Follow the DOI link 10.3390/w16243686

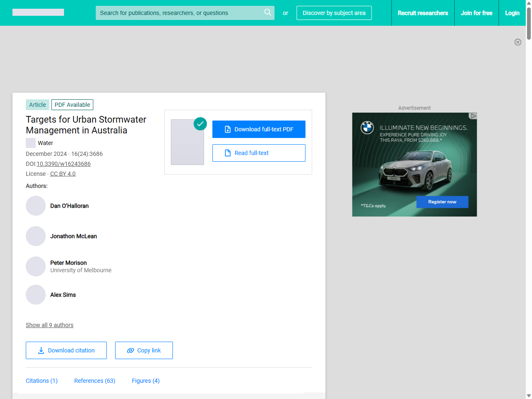(63, 164)
